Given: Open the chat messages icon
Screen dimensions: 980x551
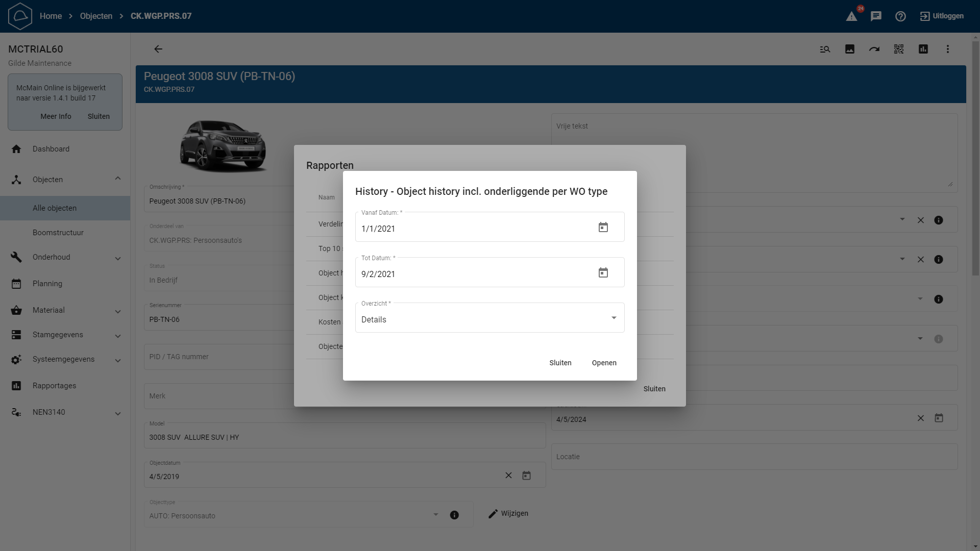Looking at the screenshot, I should [876, 16].
